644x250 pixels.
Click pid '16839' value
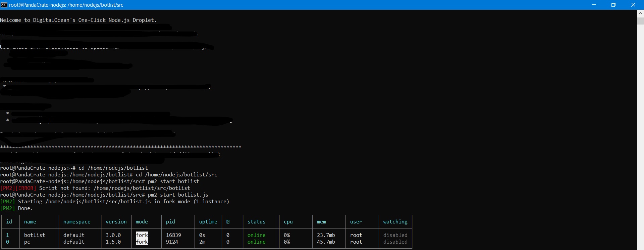pos(173,235)
